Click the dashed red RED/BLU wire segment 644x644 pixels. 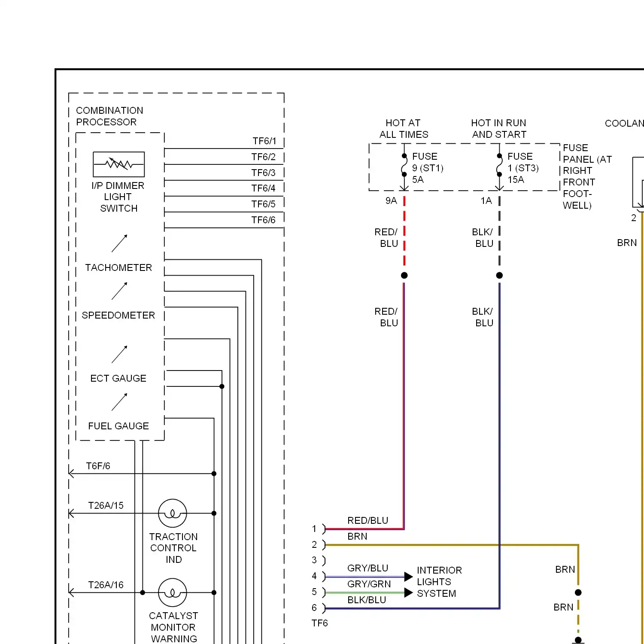pyautogui.click(x=404, y=231)
